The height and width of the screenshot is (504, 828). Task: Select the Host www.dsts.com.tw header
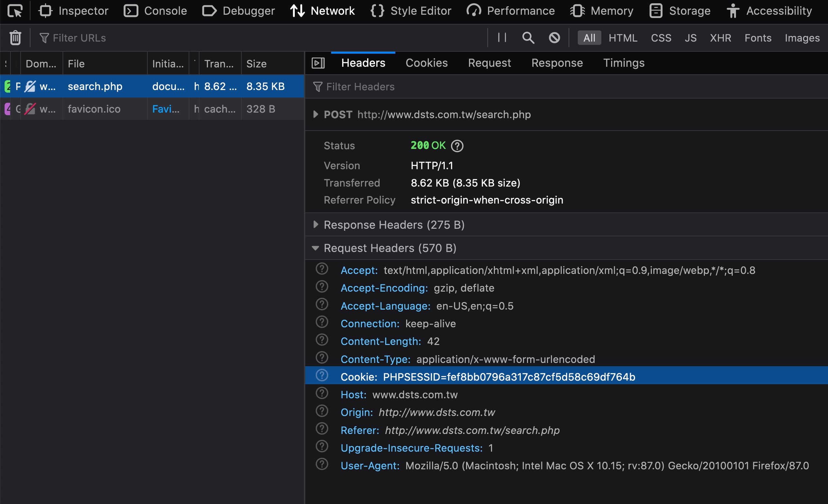(x=399, y=395)
